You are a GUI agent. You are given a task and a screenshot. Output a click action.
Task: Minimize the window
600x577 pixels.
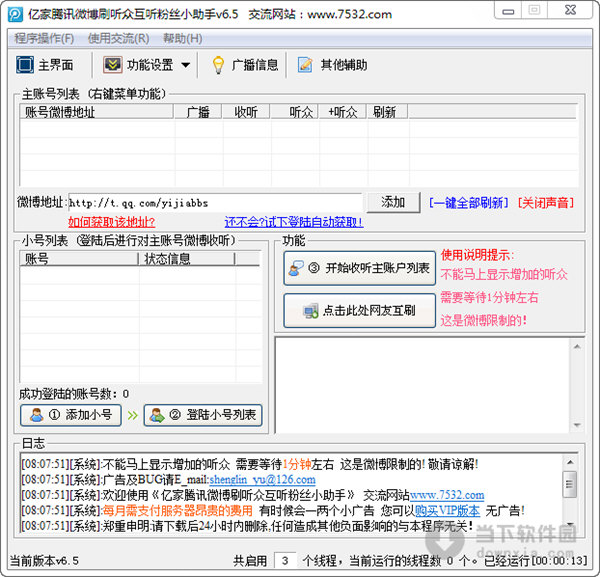coord(508,11)
